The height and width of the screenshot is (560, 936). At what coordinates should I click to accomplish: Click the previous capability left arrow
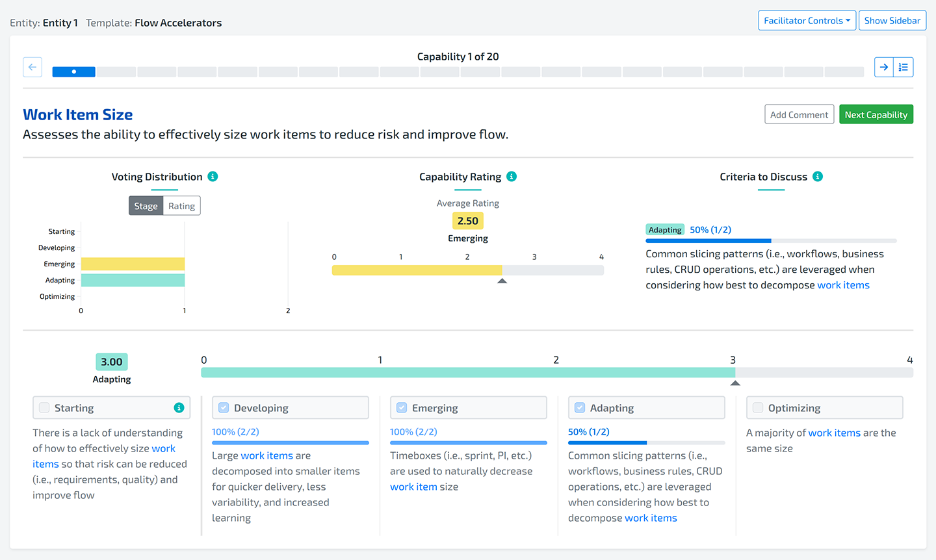(x=32, y=67)
